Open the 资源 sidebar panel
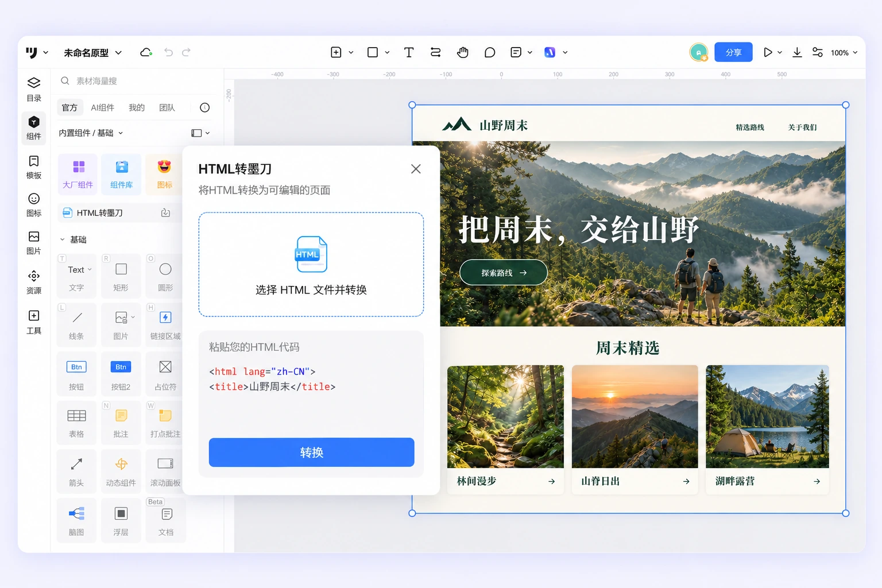This screenshot has height=588, width=882. [x=34, y=282]
